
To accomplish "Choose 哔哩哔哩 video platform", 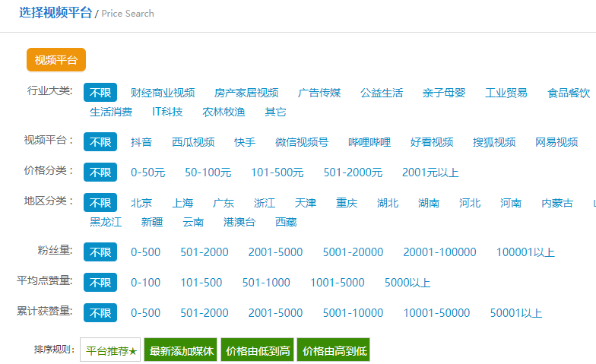I will coord(369,142).
